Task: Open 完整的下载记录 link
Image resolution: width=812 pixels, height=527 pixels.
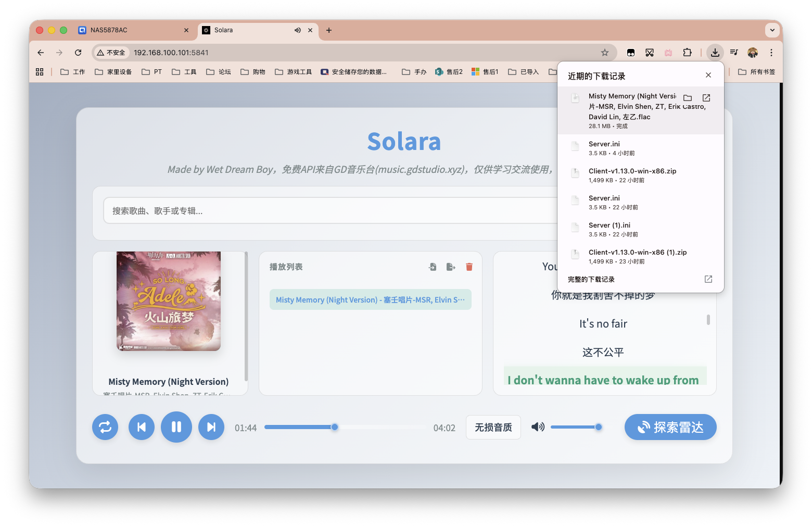Action: coord(591,279)
